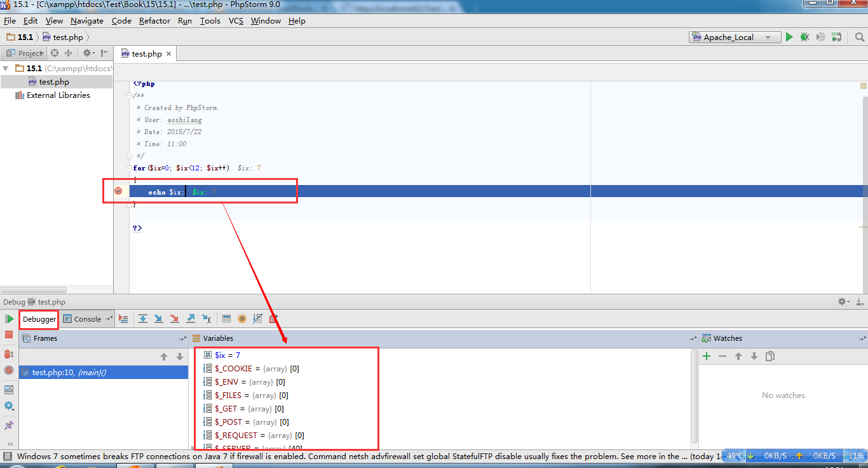Click the project panel horizontal scrollbar

tap(33, 290)
